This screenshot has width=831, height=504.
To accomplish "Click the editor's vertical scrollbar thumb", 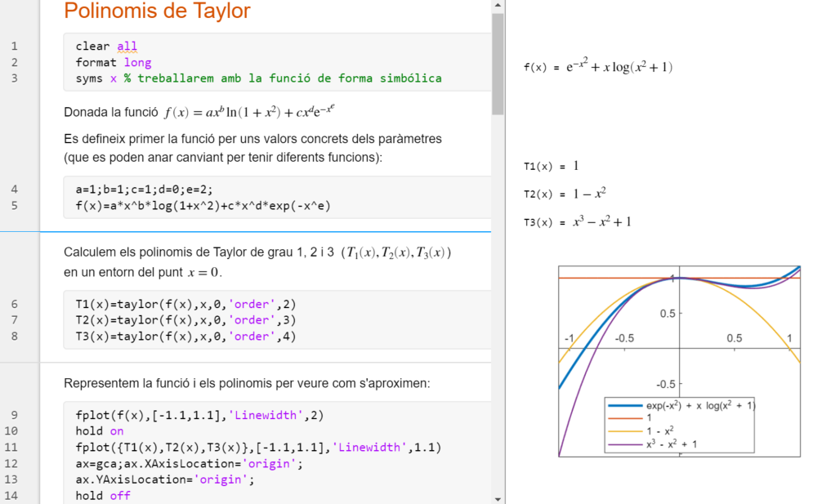I will [x=498, y=64].
